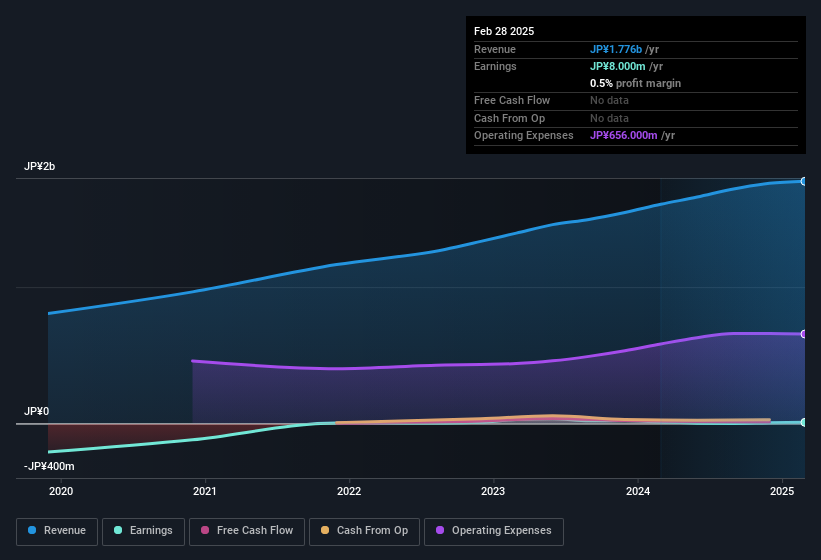Image resolution: width=821 pixels, height=560 pixels.
Task: Toggle the Cash From Op legend button
Action: pyautogui.click(x=364, y=532)
